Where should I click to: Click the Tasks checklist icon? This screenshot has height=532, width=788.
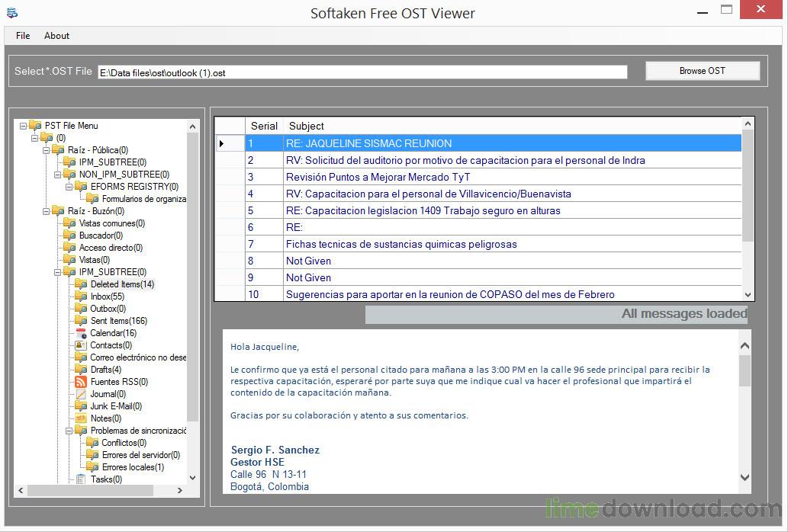pyautogui.click(x=81, y=479)
